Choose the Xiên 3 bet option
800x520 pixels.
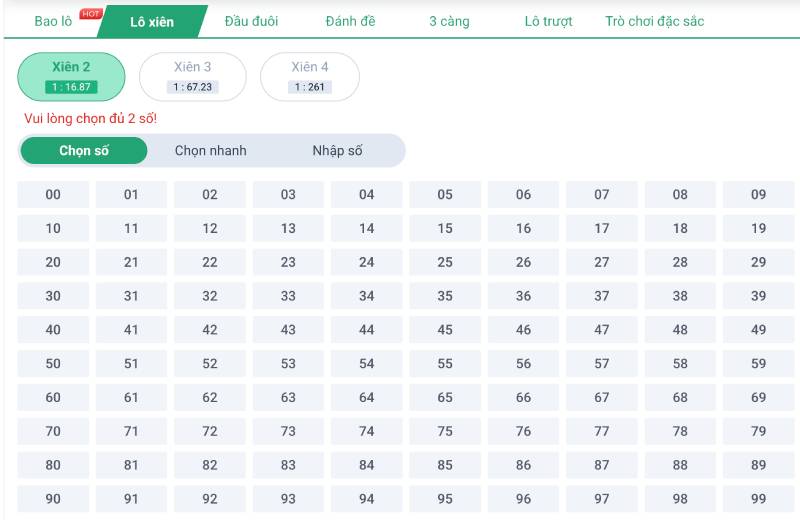coord(193,76)
